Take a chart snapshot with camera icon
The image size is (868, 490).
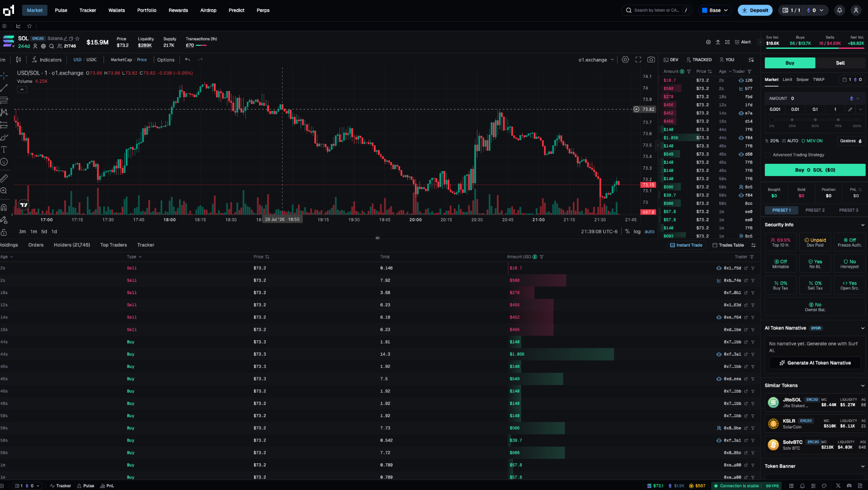click(651, 60)
